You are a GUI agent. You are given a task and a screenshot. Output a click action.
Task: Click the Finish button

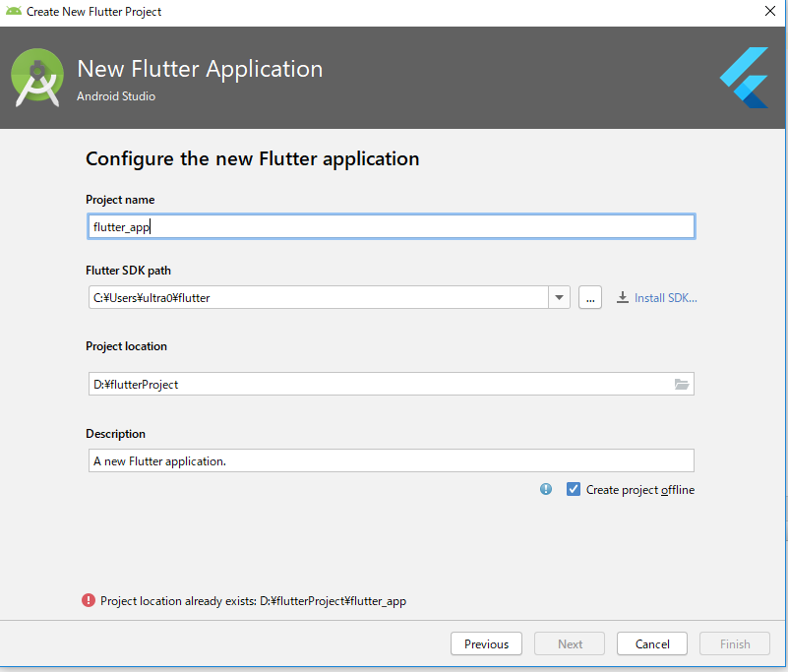pyautogui.click(x=735, y=644)
